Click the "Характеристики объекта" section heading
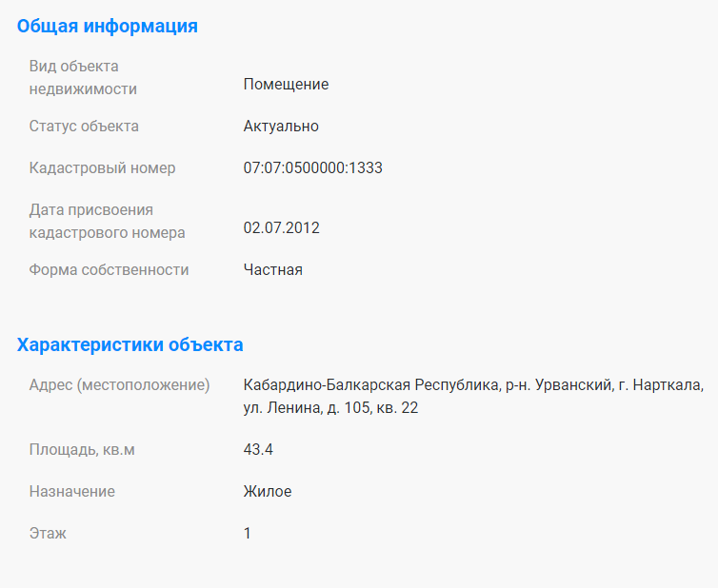The width and height of the screenshot is (718, 588). pos(130,344)
